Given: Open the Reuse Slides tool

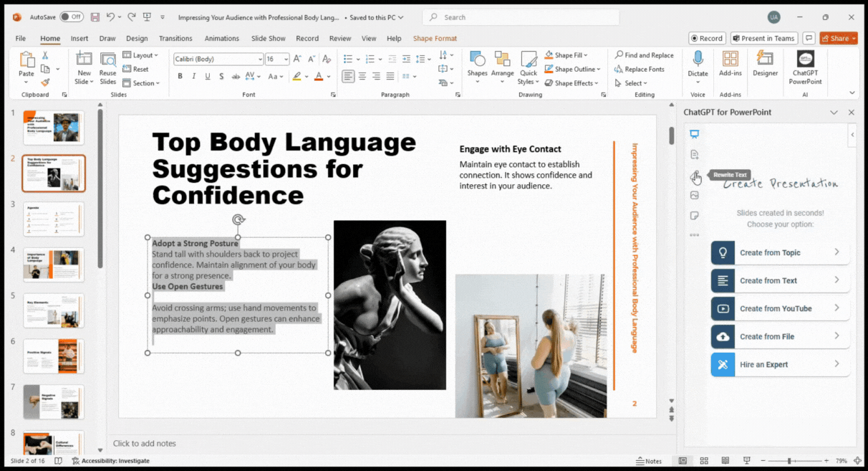Looking at the screenshot, I should 107,68.
